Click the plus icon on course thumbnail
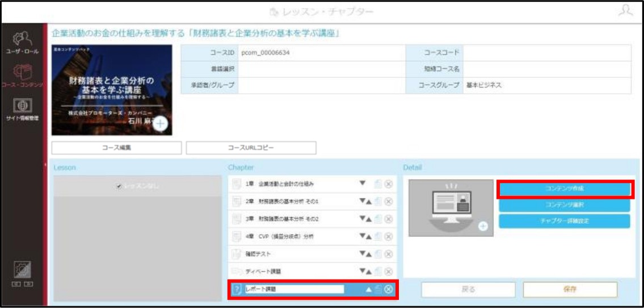This screenshot has width=644, height=308. (160, 123)
